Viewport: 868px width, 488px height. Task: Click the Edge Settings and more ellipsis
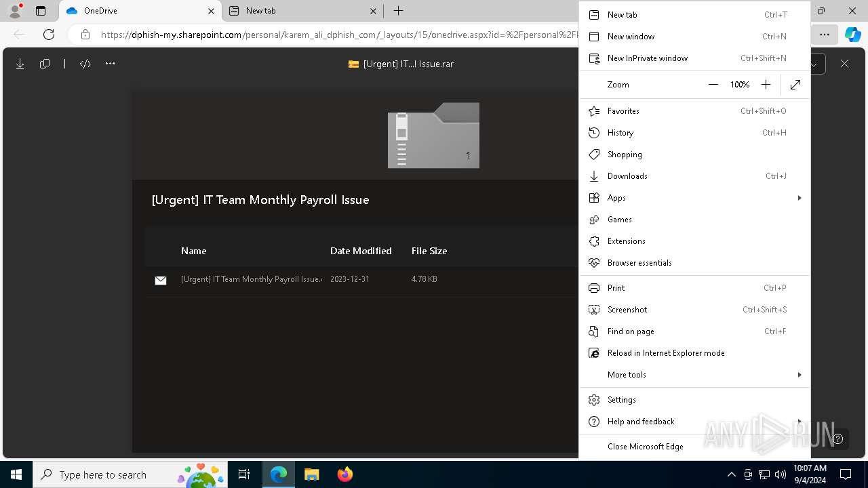[825, 35]
